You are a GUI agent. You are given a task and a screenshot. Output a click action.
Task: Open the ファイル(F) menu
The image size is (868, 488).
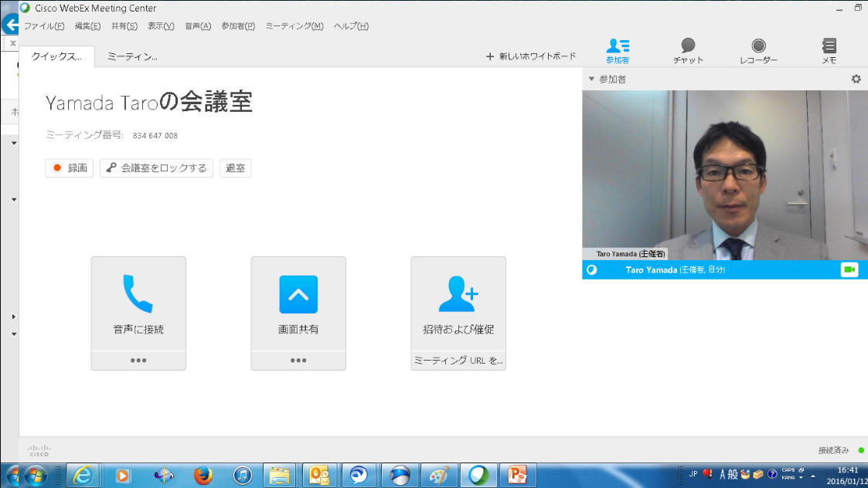tap(44, 26)
